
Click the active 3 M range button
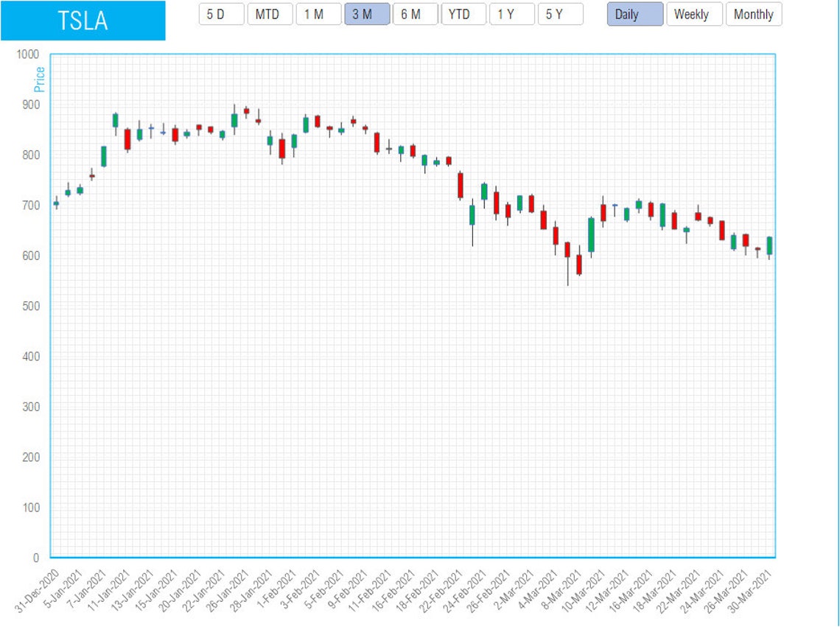point(367,14)
